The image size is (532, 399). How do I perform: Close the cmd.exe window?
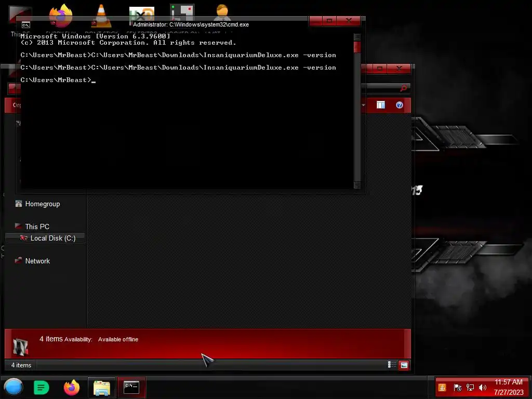(x=349, y=21)
